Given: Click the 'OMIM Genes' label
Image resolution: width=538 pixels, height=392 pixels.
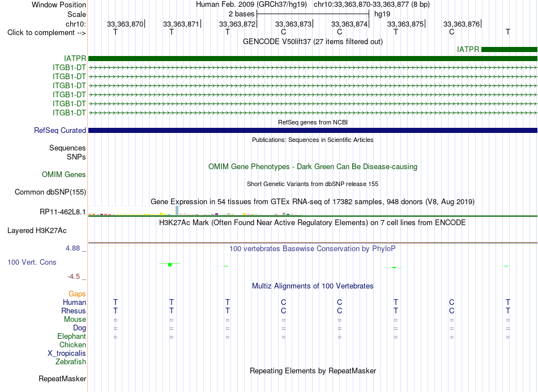Looking at the screenshot, I should (x=63, y=174).
